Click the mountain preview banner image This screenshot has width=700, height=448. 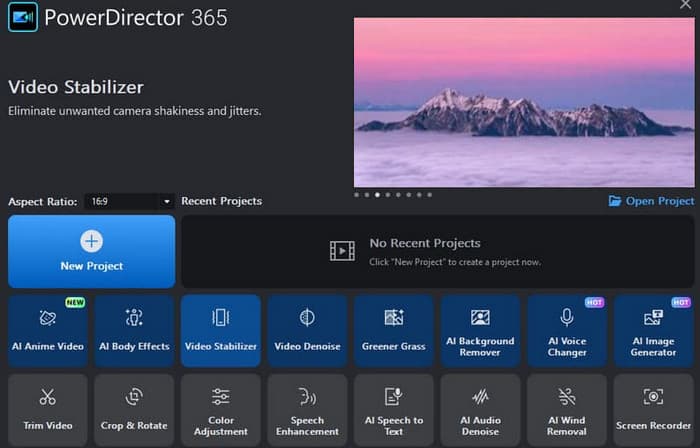[x=524, y=102]
